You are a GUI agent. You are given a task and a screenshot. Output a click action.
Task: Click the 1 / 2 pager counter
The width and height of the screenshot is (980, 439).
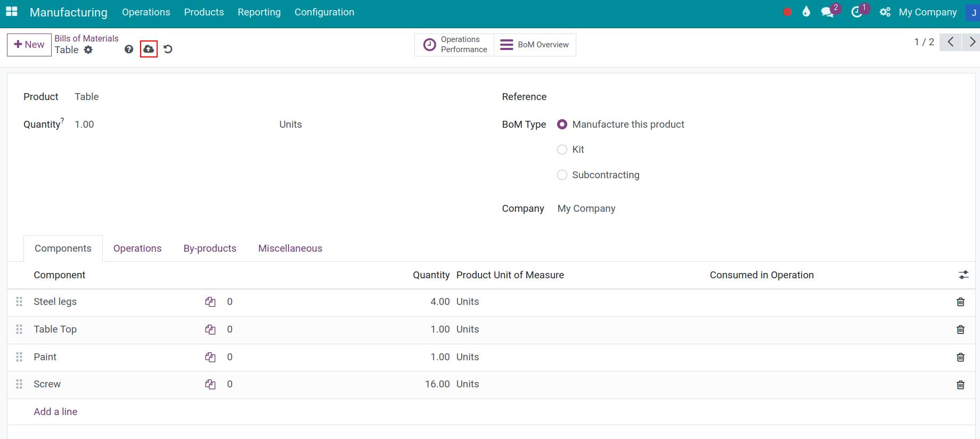pyautogui.click(x=924, y=42)
